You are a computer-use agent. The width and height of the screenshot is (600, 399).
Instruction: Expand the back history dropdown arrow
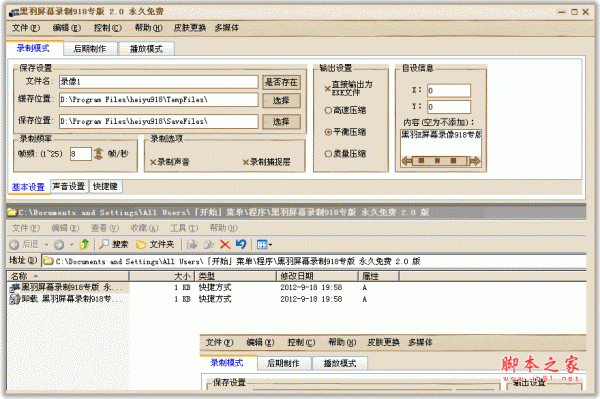(x=46, y=244)
